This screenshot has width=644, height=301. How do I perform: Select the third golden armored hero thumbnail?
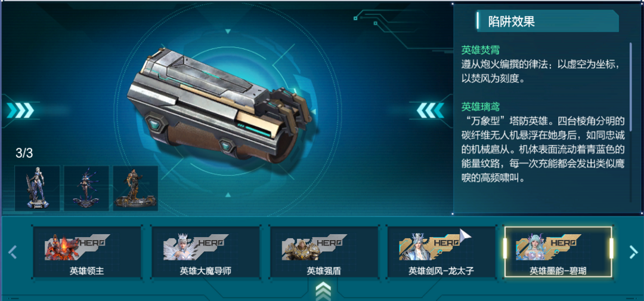pos(135,188)
